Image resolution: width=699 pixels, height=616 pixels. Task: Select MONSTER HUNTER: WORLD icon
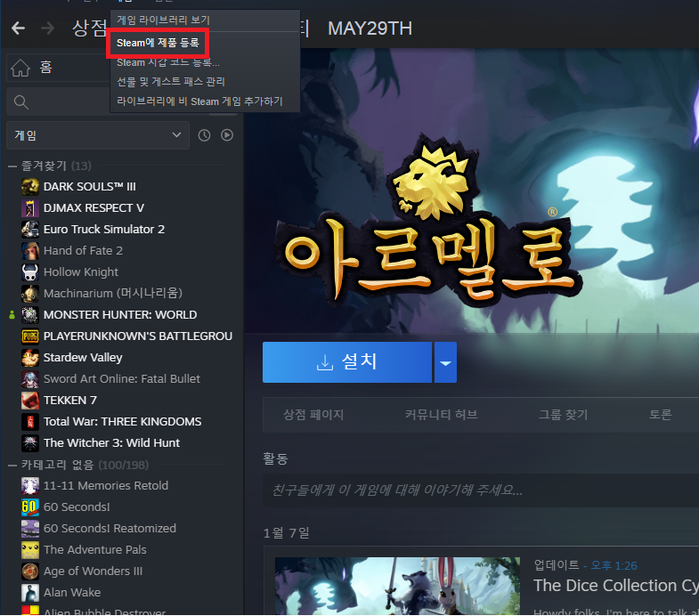pos(30,315)
